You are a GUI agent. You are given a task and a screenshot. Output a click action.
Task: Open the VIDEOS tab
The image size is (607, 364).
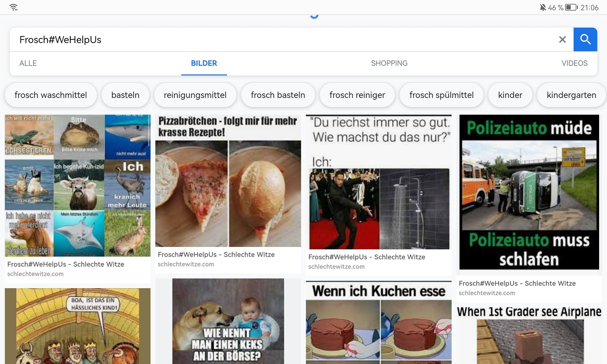[x=574, y=63]
